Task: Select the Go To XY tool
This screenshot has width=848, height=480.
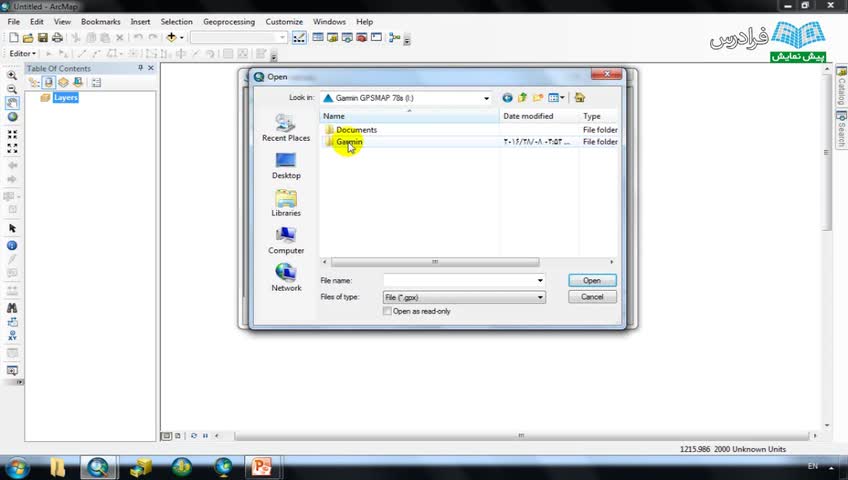Action: 12,336
